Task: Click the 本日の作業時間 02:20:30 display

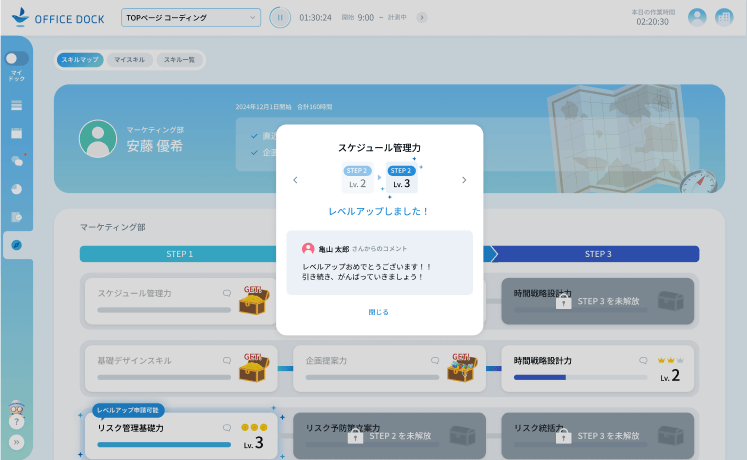Action: coord(653,18)
